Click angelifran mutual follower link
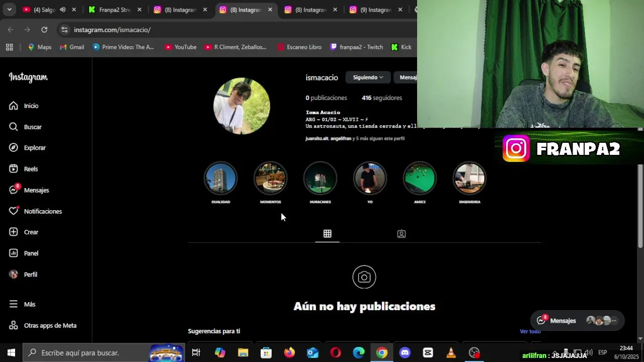This screenshot has height=362, width=644. tap(341, 138)
